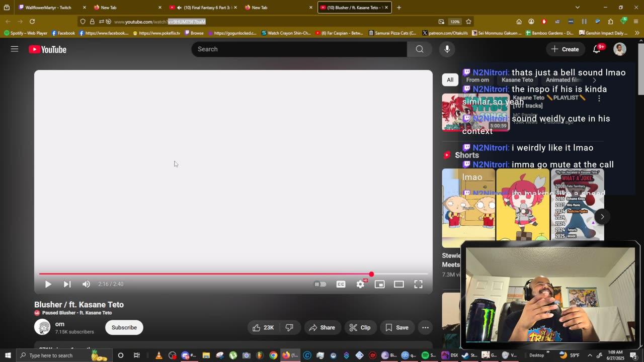Click the 2:16 / 2:40 time display
Image resolution: width=644 pixels, height=362 pixels.
click(111, 284)
